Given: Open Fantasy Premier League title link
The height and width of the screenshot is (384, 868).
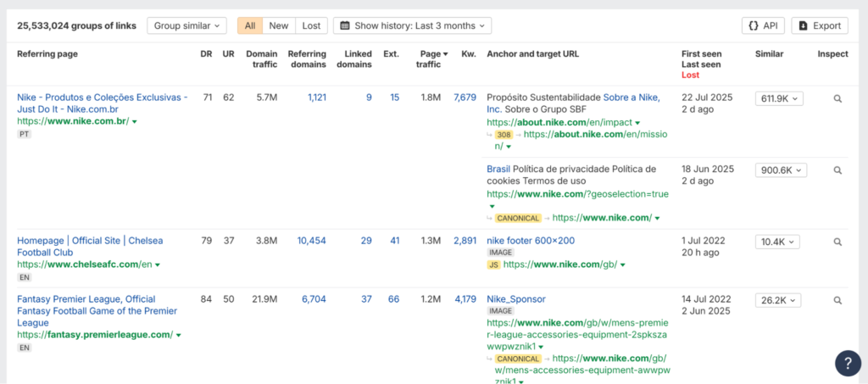Looking at the screenshot, I should (x=97, y=311).
